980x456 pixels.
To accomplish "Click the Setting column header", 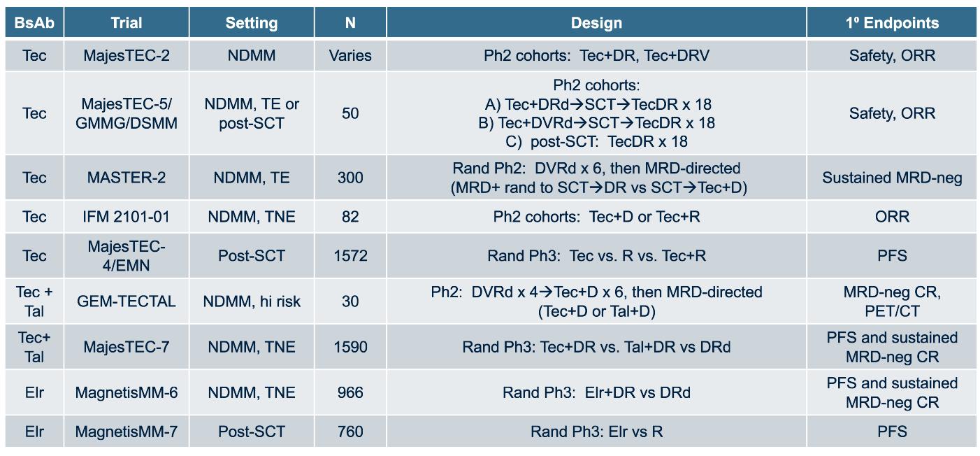I will click(x=252, y=23).
